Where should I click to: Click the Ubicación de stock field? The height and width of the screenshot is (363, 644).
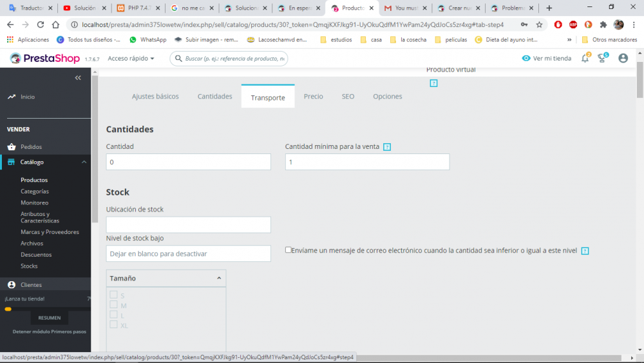188,225
